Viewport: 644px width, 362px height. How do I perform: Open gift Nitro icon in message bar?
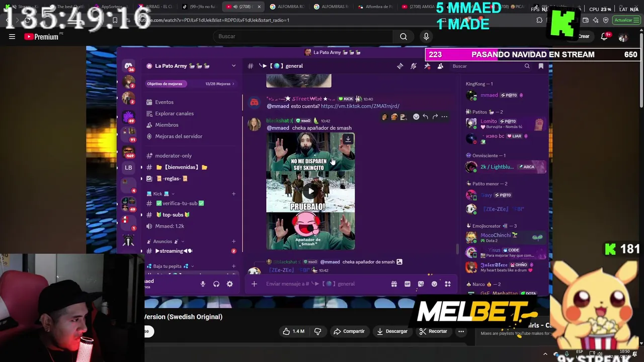pyautogui.click(x=394, y=284)
